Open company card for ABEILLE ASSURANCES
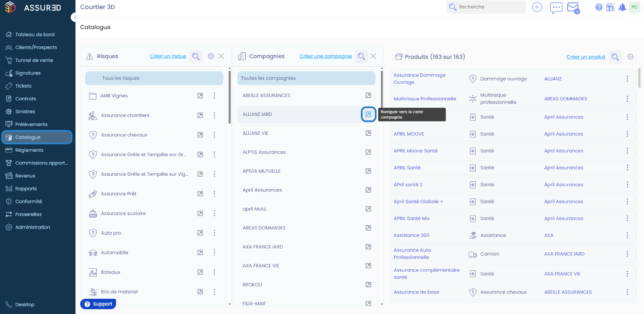This screenshot has height=314, width=644. [x=368, y=96]
